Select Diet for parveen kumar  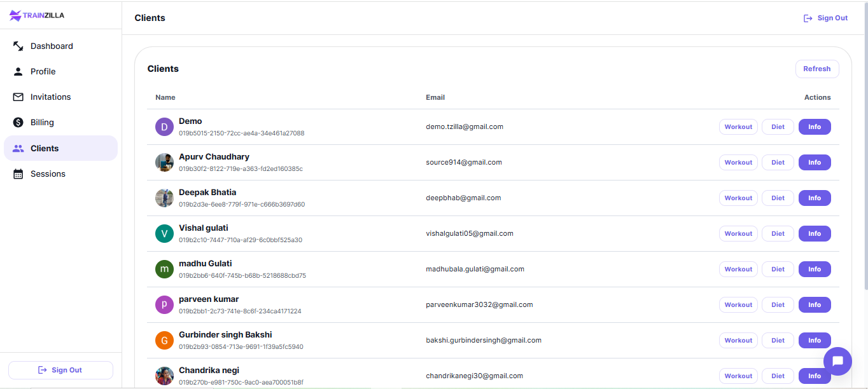coord(777,304)
